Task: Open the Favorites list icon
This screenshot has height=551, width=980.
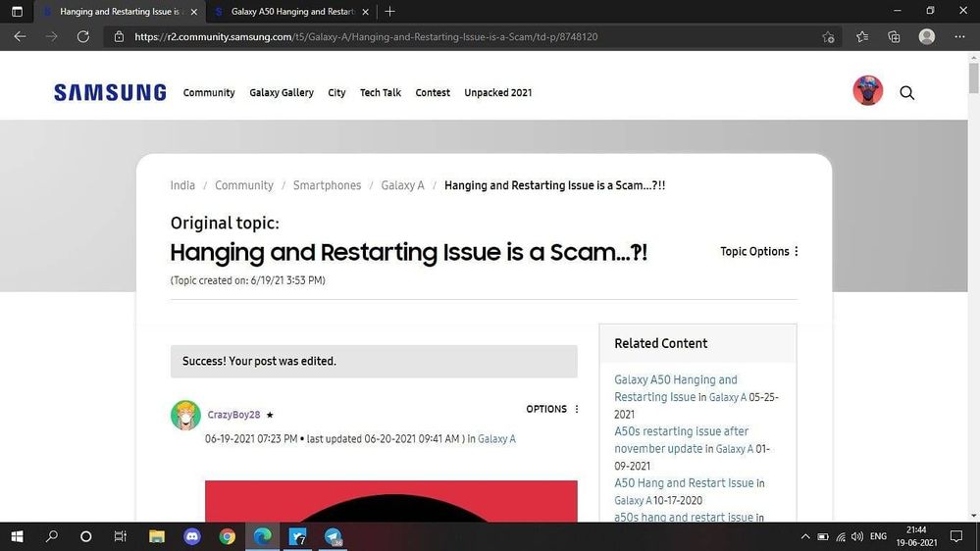Action: pos(862,37)
